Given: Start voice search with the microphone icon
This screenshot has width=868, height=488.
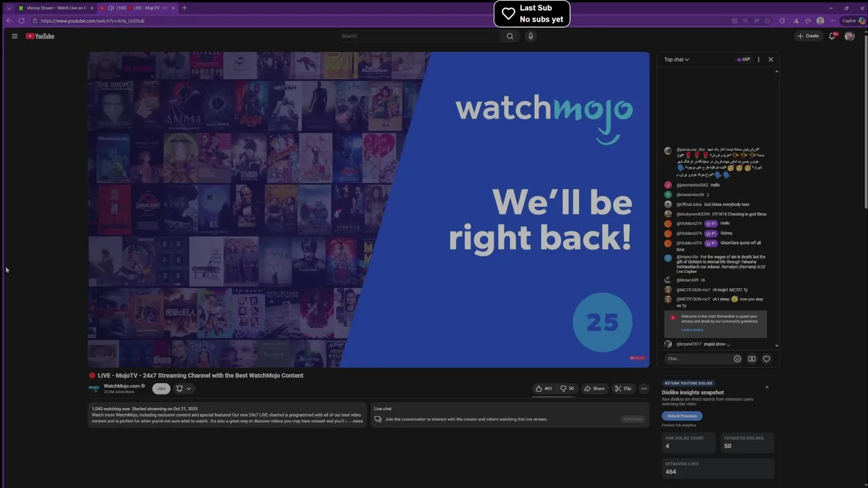Looking at the screenshot, I should click(531, 36).
